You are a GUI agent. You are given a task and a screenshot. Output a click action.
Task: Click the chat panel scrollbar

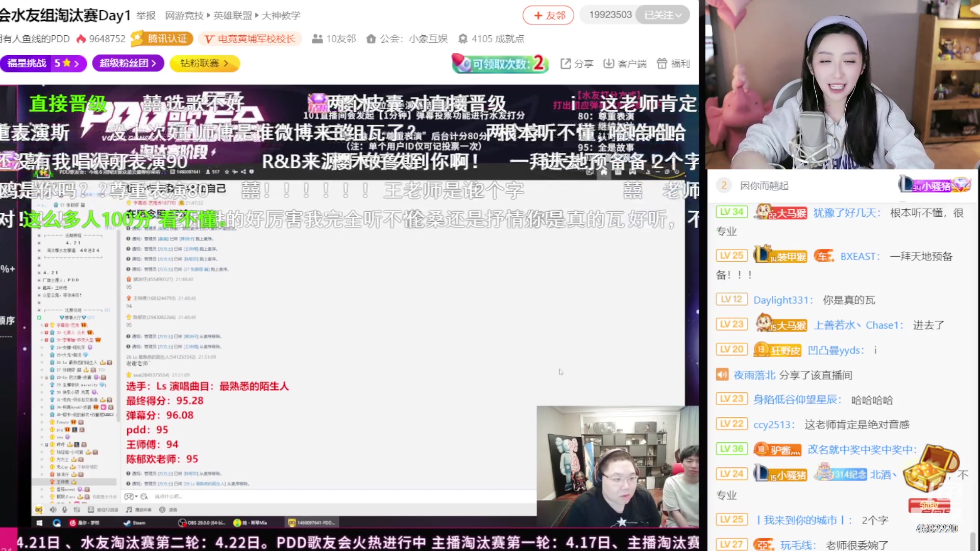[972, 541]
